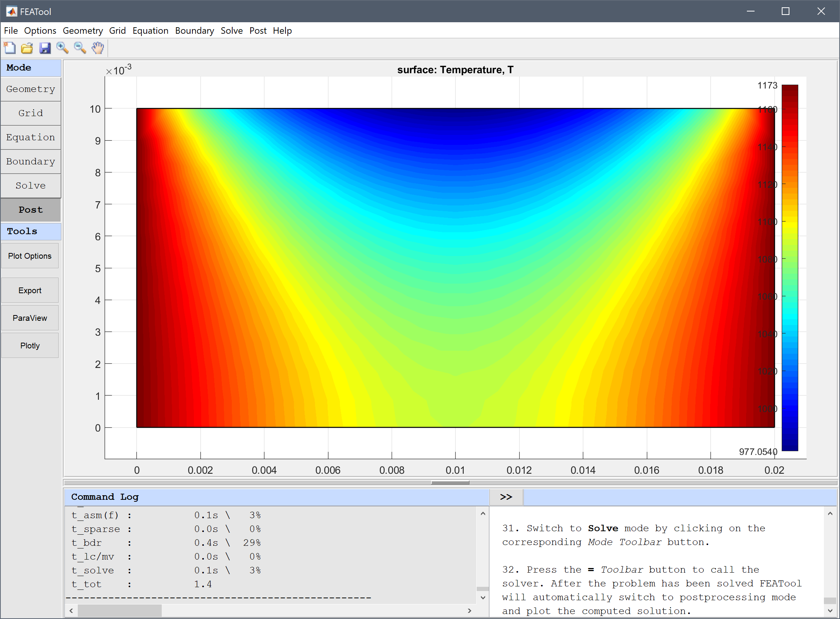Viewport: 840px width, 619px height.
Task: Click tutorial panel scrollbar down arrow
Action: coord(830,611)
